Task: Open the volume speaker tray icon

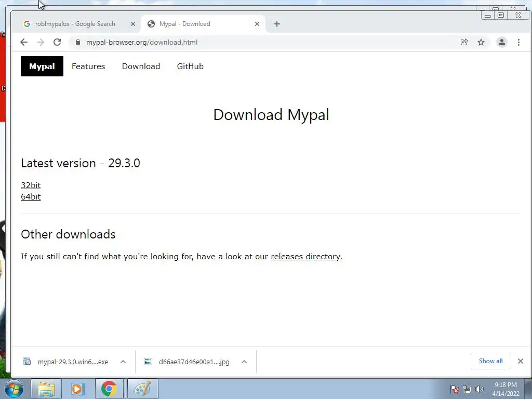Action: [x=479, y=389]
